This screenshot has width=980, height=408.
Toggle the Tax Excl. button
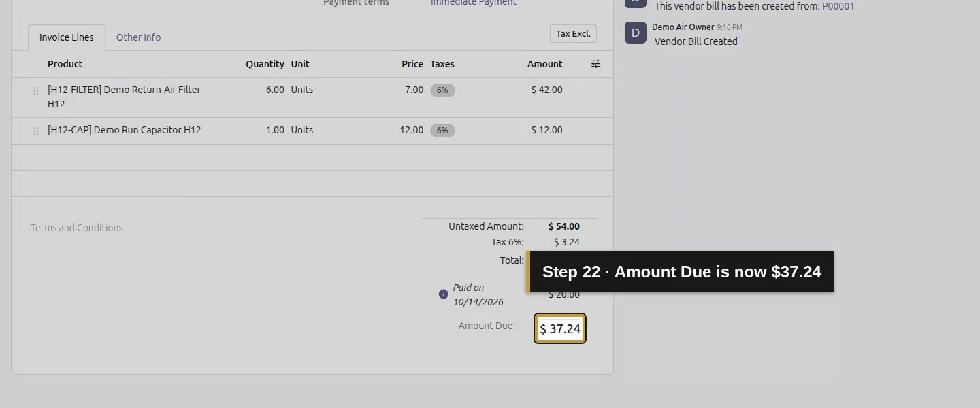pos(573,34)
